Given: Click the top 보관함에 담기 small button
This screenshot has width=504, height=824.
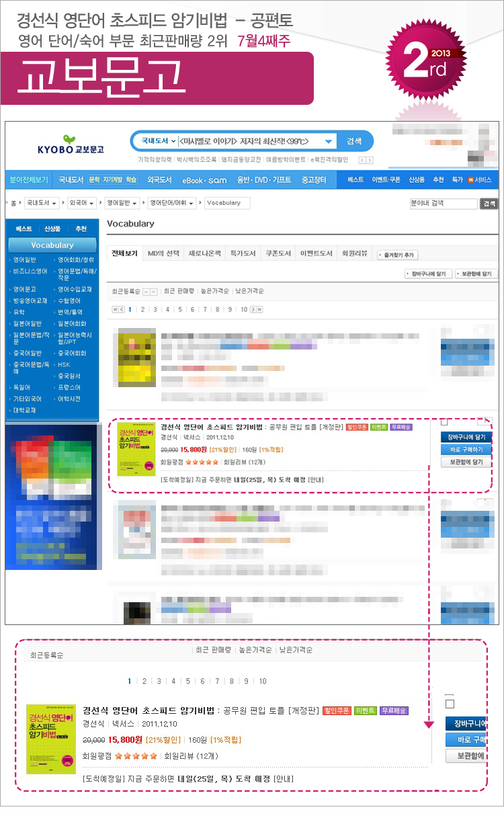Looking at the screenshot, I should point(476,274).
